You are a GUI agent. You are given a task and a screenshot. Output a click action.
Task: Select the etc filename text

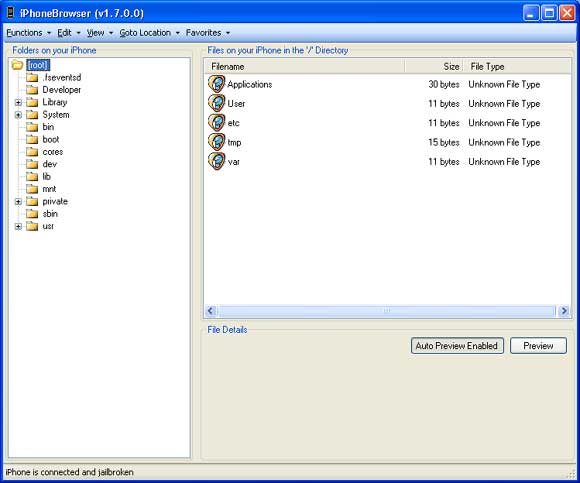click(233, 123)
